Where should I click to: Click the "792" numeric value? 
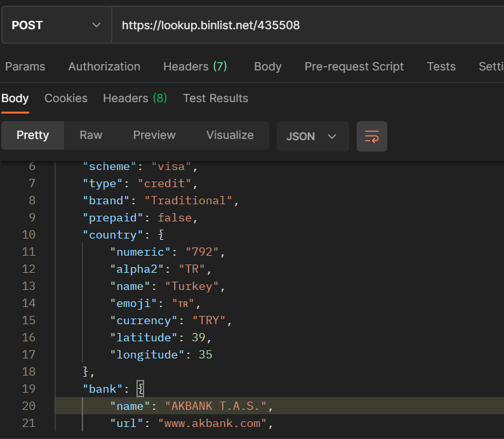[x=202, y=252]
